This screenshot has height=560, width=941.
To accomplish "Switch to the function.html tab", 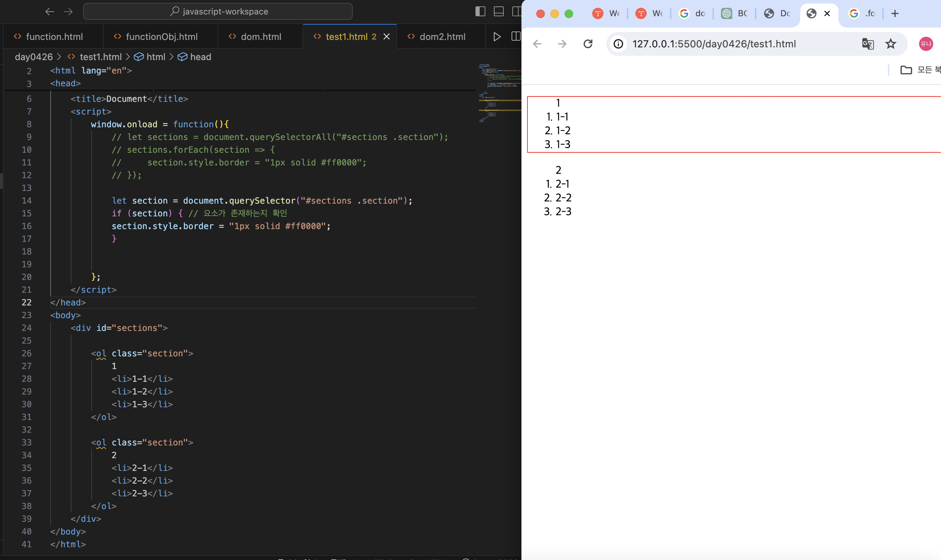I will pos(54,37).
